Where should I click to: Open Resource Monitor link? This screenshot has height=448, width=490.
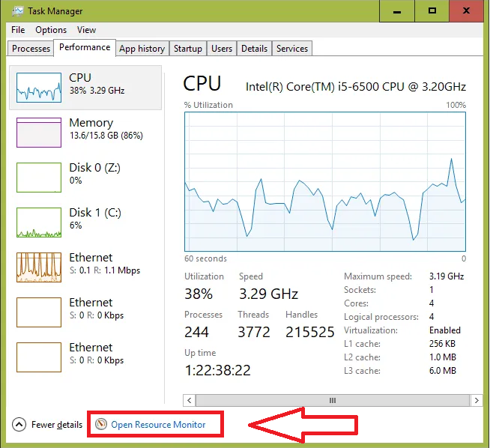tap(158, 425)
